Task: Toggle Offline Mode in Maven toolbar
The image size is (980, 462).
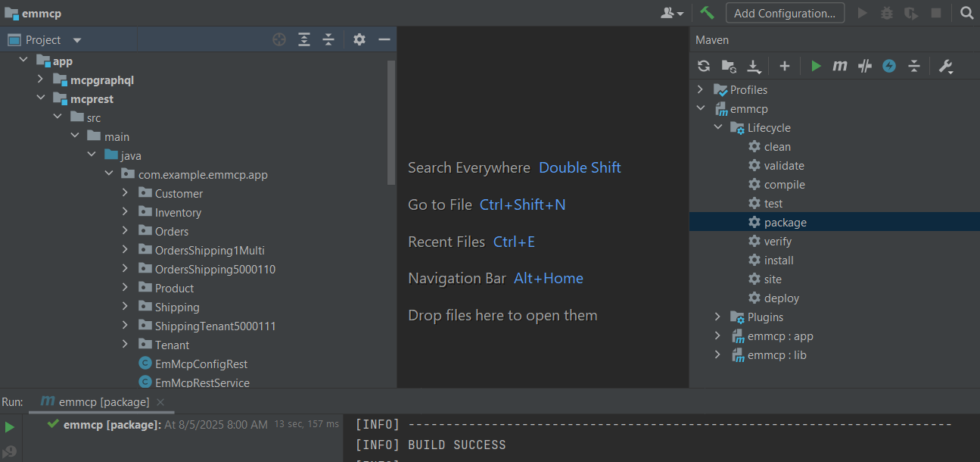Action: [x=865, y=66]
